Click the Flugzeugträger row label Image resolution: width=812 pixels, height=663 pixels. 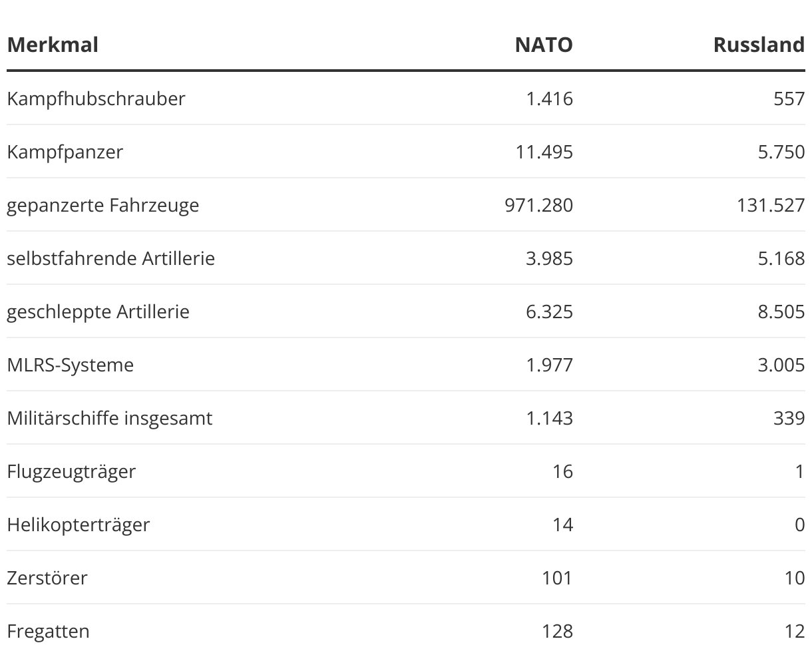[x=71, y=471]
